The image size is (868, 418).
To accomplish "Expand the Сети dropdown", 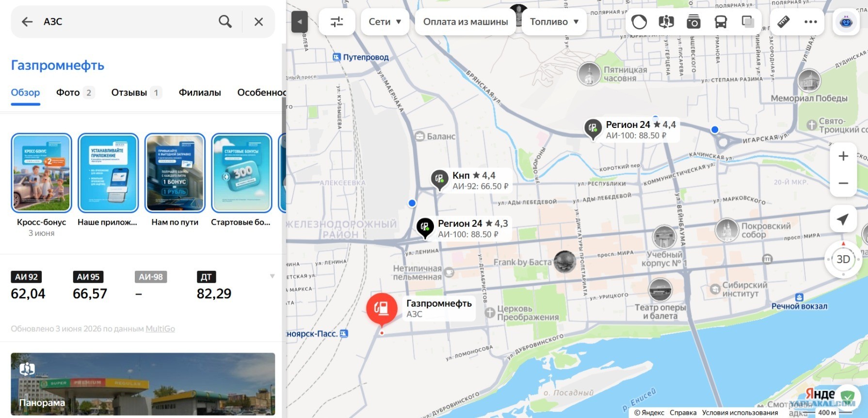I will click(385, 22).
